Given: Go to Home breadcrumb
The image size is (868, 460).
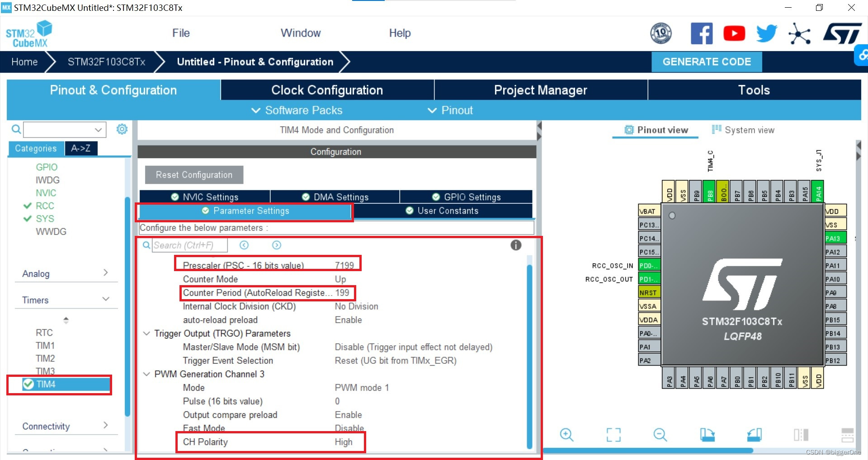Looking at the screenshot, I should [24, 61].
